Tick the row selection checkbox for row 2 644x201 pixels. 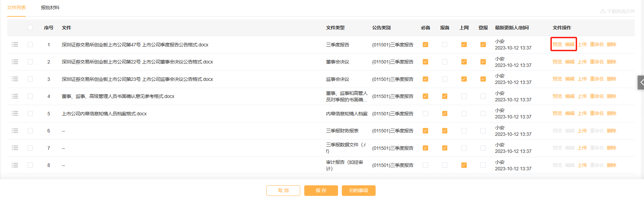coord(30,62)
